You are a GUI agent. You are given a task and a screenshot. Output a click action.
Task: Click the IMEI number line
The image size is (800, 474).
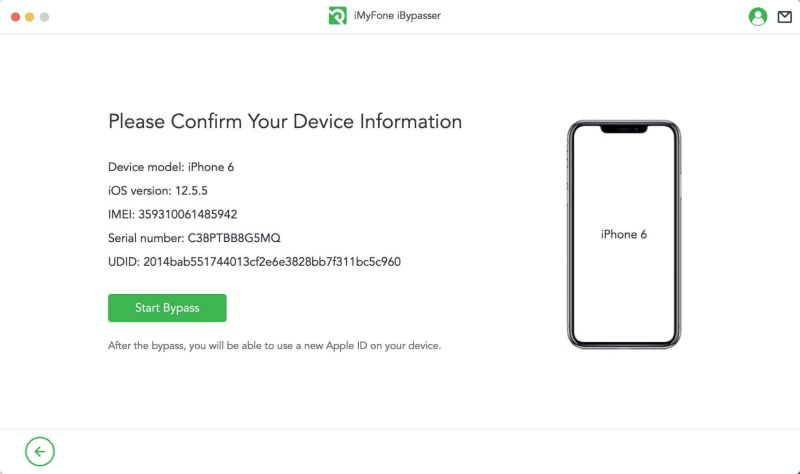[x=172, y=214]
